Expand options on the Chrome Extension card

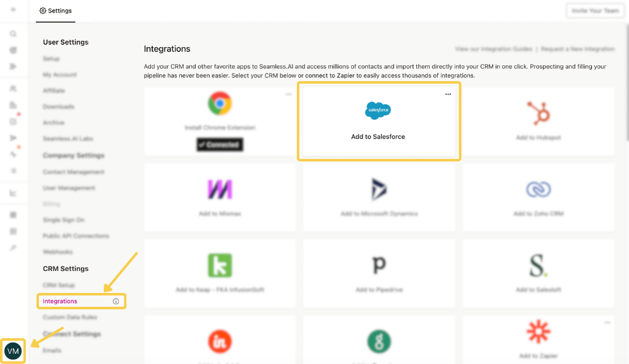(x=288, y=92)
